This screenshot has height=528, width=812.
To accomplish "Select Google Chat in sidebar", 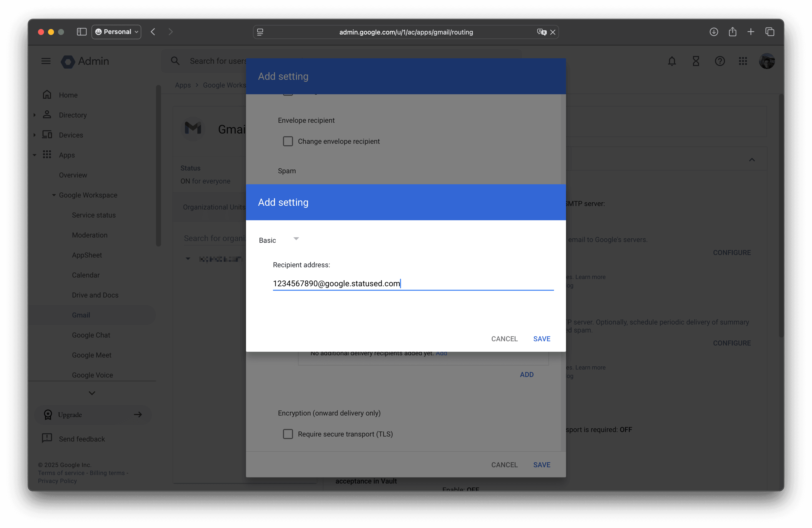I will [x=91, y=335].
